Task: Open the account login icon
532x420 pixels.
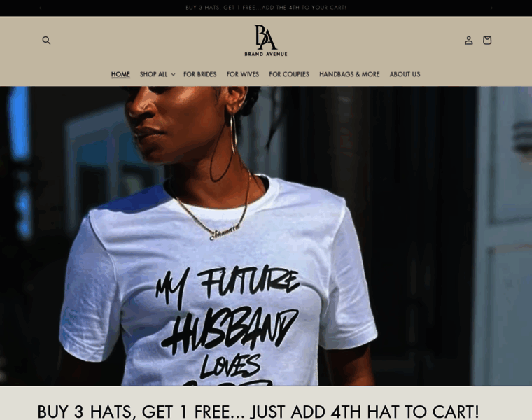Action: pyautogui.click(x=468, y=41)
